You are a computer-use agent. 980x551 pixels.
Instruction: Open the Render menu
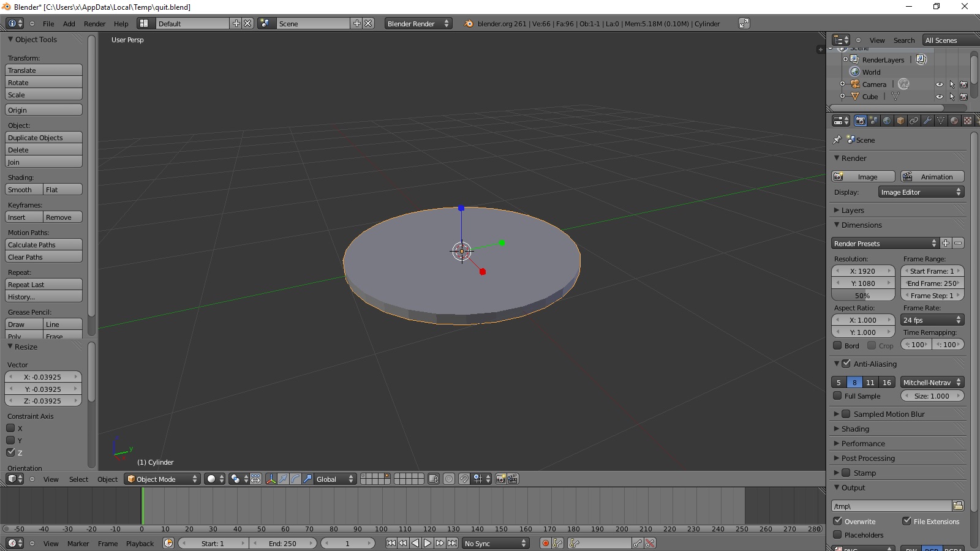[x=94, y=24]
